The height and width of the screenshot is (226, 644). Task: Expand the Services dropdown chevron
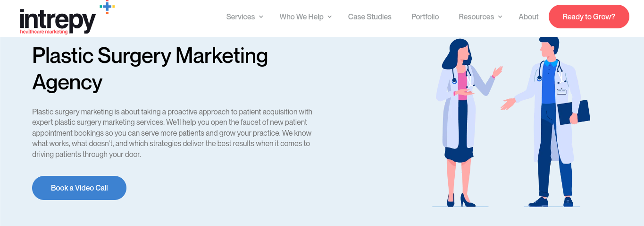[x=261, y=17]
